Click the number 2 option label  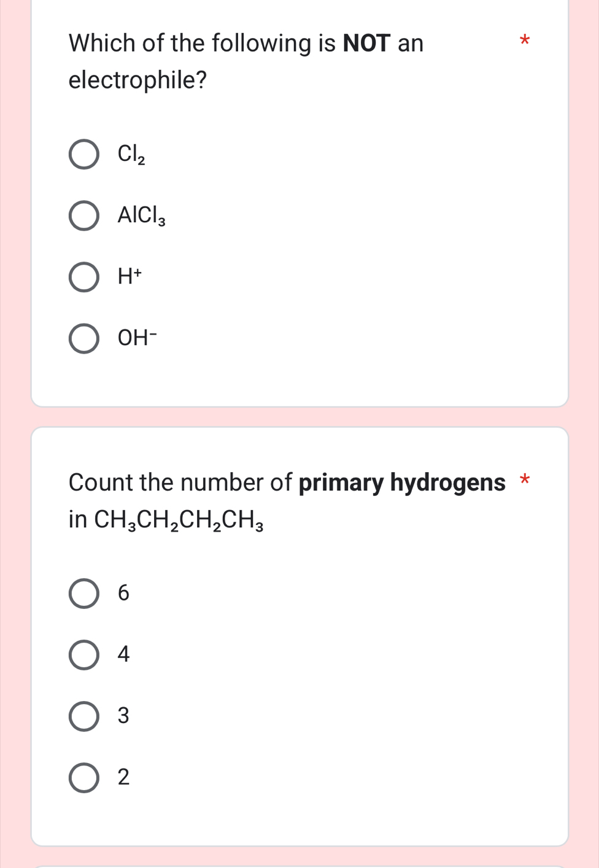(x=123, y=777)
